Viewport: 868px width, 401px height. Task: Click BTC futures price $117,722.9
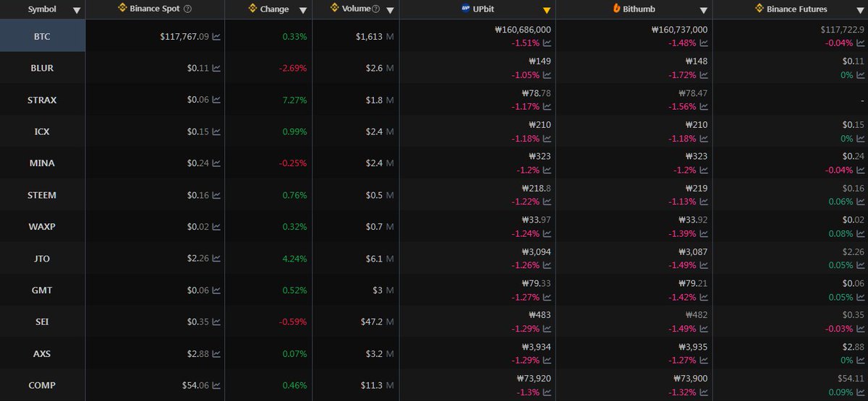(842, 30)
